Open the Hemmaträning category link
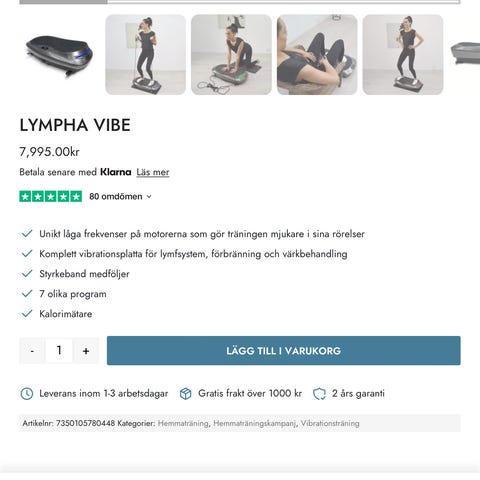Viewport: 480px width, 480px height. tap(183, 423)
